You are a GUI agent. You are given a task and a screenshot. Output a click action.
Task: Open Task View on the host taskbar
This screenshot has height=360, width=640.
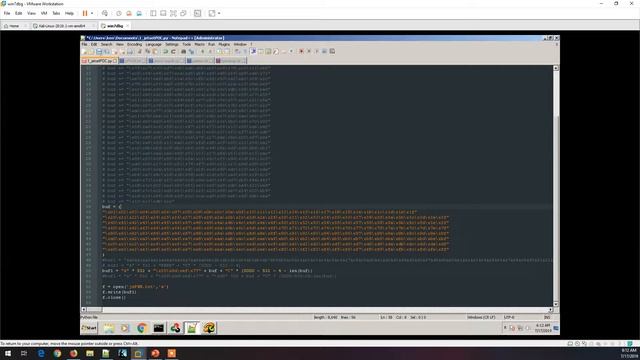[x=24, y=353]
